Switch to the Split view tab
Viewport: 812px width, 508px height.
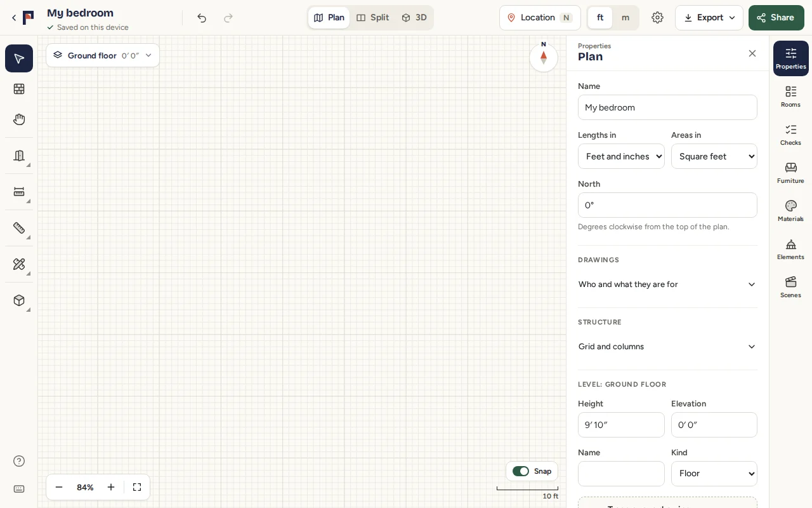(373, 18)
